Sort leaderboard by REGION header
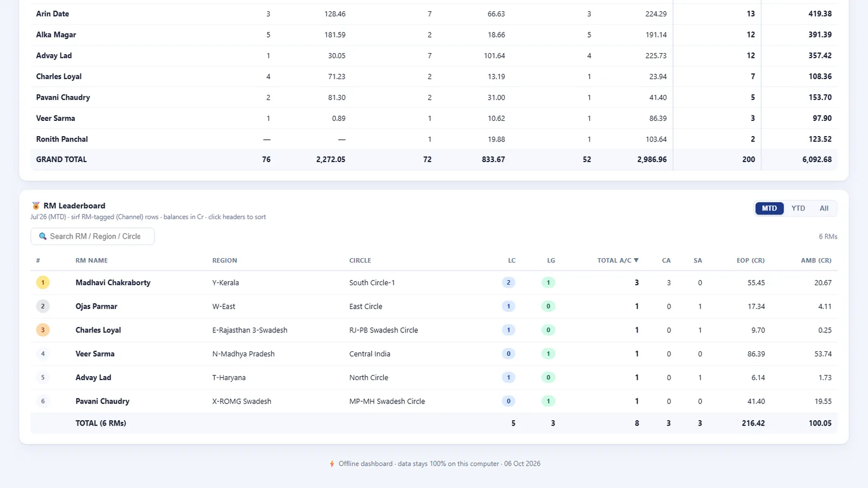 coord(225,260)
